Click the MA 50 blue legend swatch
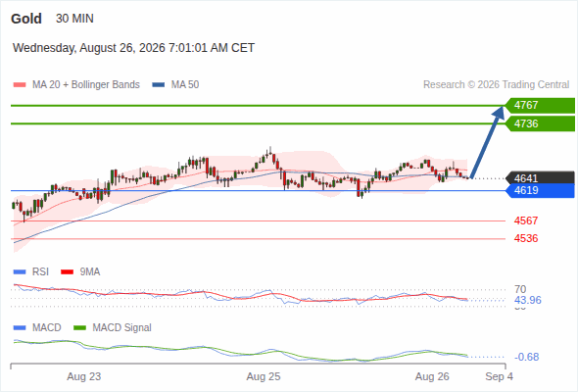Viewport: 578px width, 392px height. click(x=159, y=85)
